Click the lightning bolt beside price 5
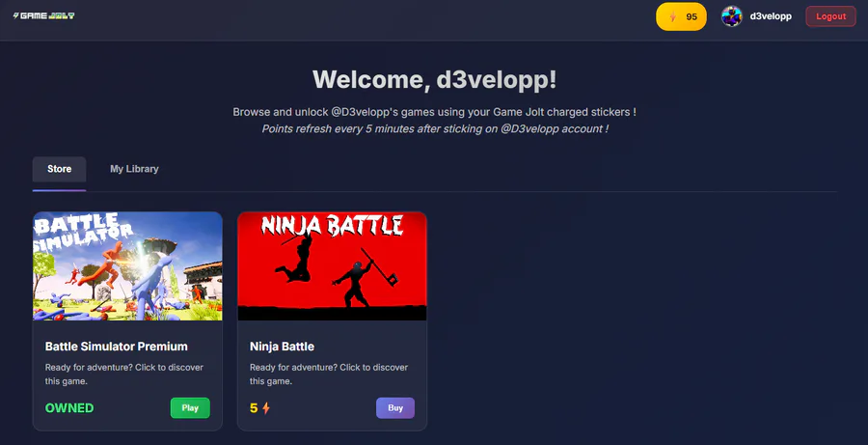Viewport: 868px width, 445px height. point(266,408)
